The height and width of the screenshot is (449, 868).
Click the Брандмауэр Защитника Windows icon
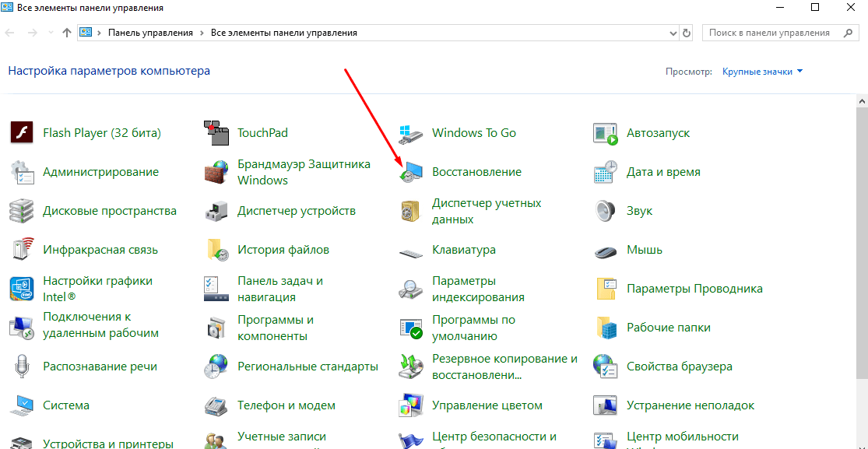pyautogui.click(x=216, y=172)
